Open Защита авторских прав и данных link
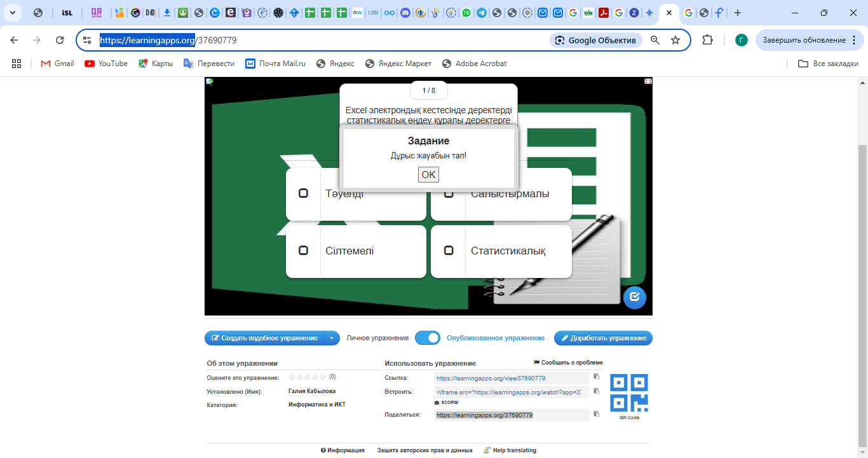The width and height of the screenshot is (868, 458). pyautogui.click(x=425, y=450)
